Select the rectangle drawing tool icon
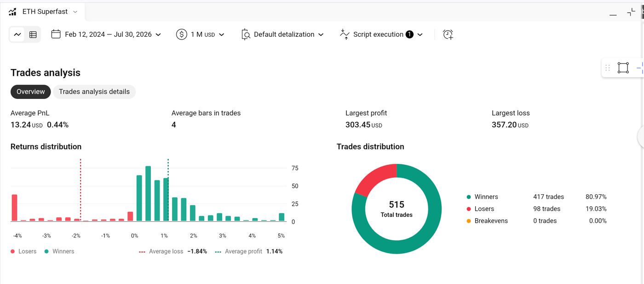Image resolution: width=644 pixels, height=284 pixels. tap(623, 68)
